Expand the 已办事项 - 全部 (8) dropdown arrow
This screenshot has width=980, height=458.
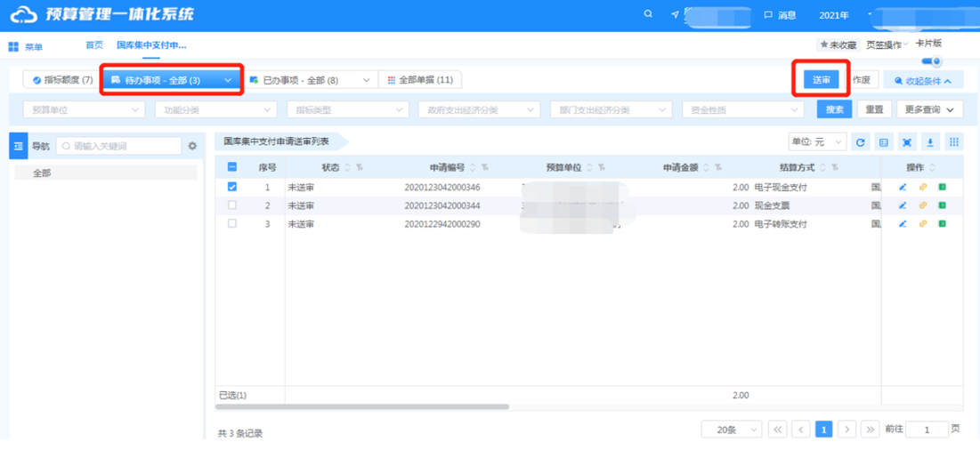[x=366, y=80]
